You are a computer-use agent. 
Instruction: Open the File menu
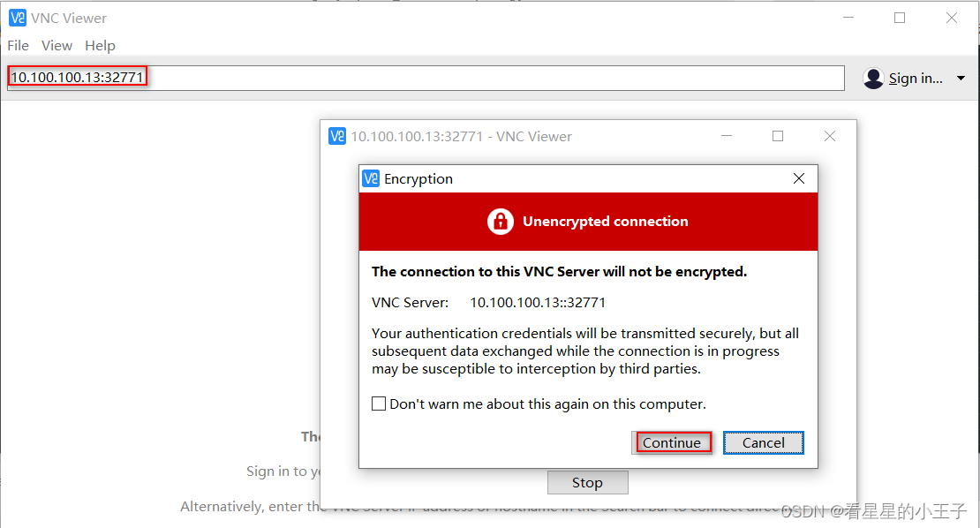coord(19,46)
